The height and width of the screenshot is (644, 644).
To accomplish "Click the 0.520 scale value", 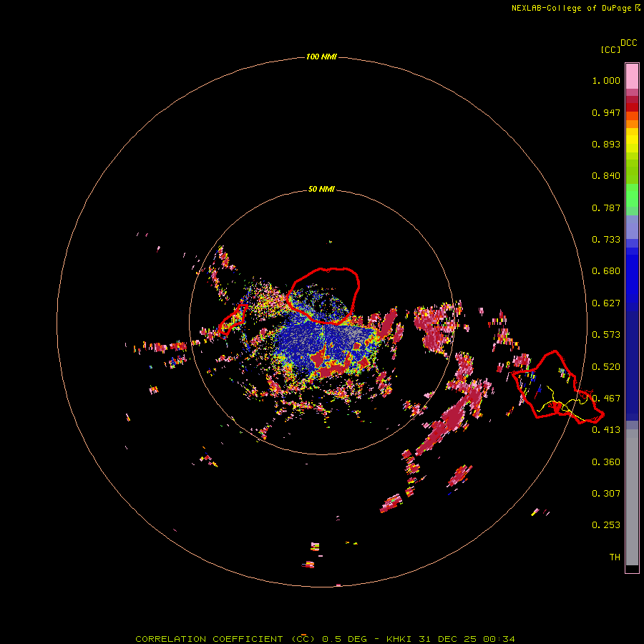I will (606, 367).
